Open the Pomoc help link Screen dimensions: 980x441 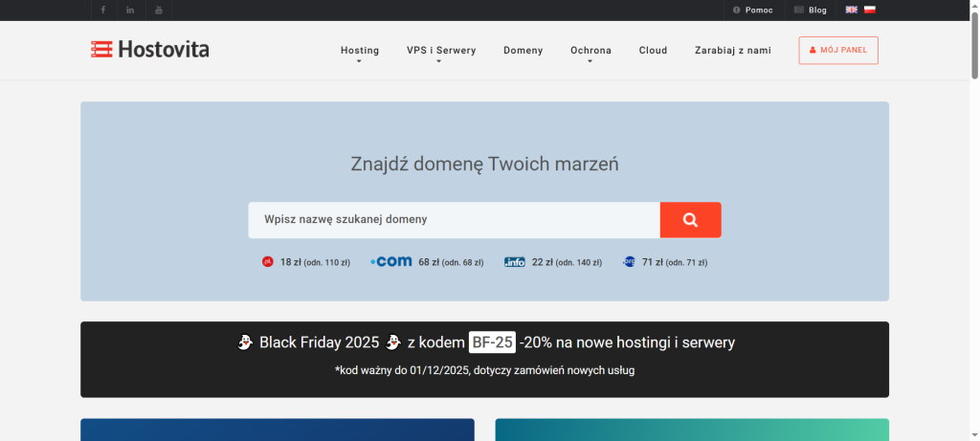tap(753, 10)
